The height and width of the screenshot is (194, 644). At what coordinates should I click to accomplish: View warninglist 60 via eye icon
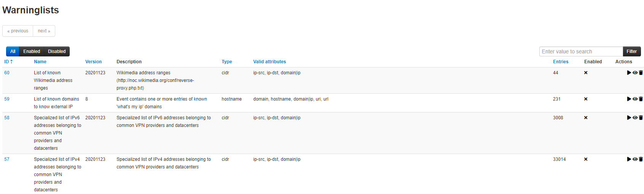[635, 73]
